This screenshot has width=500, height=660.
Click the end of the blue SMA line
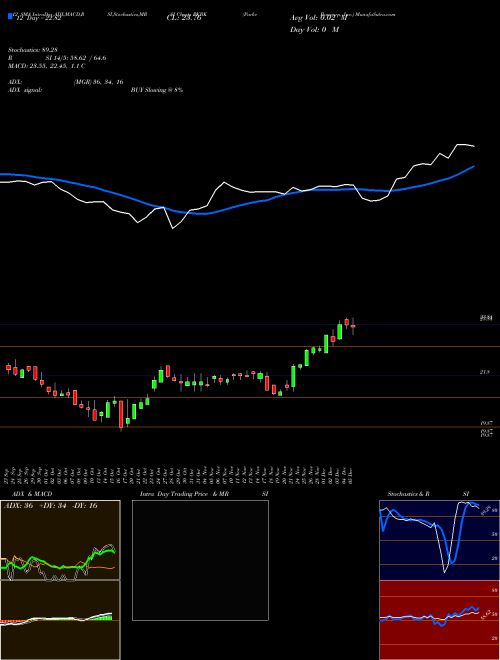click(474, 166)
